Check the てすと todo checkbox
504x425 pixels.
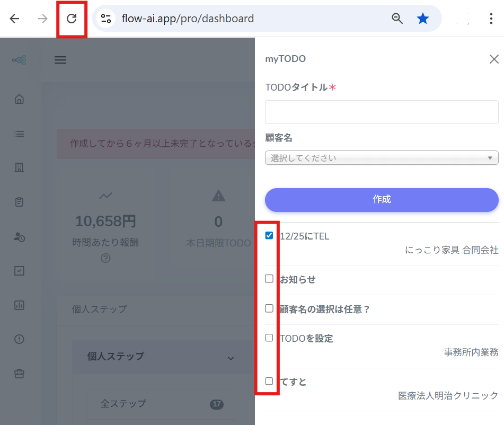click(x=269, y=381)
